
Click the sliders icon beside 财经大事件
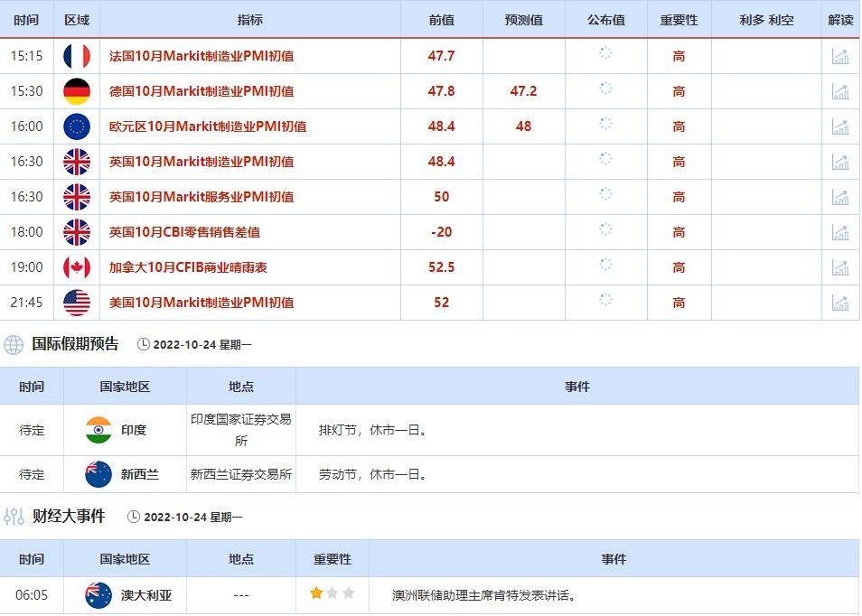click(14, 517)
